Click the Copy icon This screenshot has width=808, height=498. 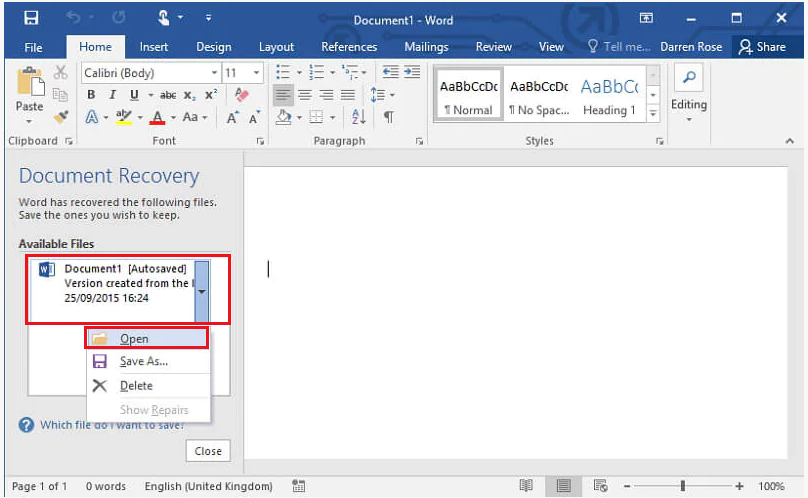(x=60, y=94)
